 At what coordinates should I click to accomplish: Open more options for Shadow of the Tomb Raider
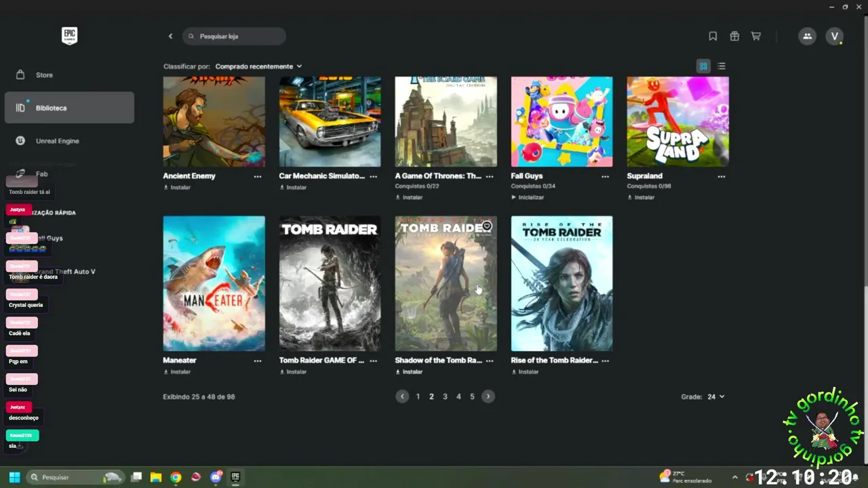point(490,361)
